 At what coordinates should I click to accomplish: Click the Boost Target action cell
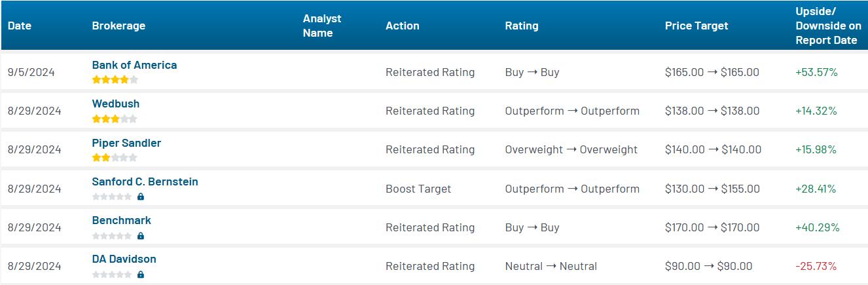click(418, 189)
